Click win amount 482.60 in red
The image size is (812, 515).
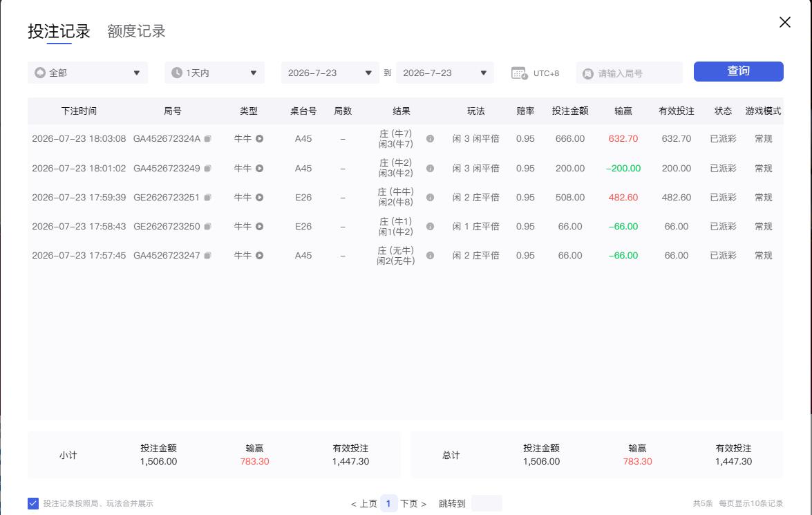[623, 198]
